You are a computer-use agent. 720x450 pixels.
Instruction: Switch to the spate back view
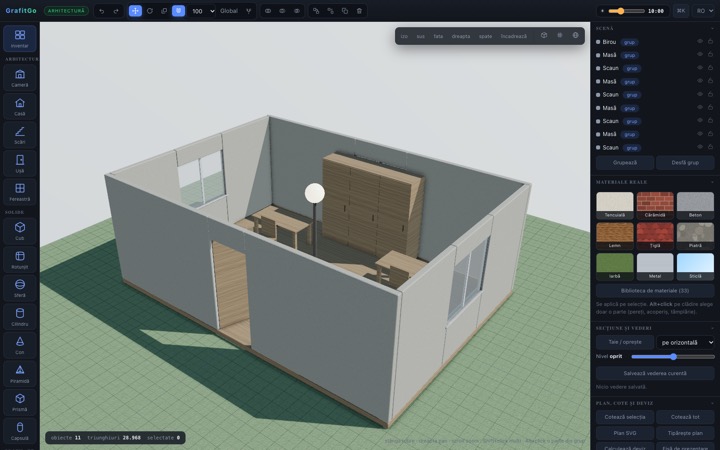[x=485, y=36]
